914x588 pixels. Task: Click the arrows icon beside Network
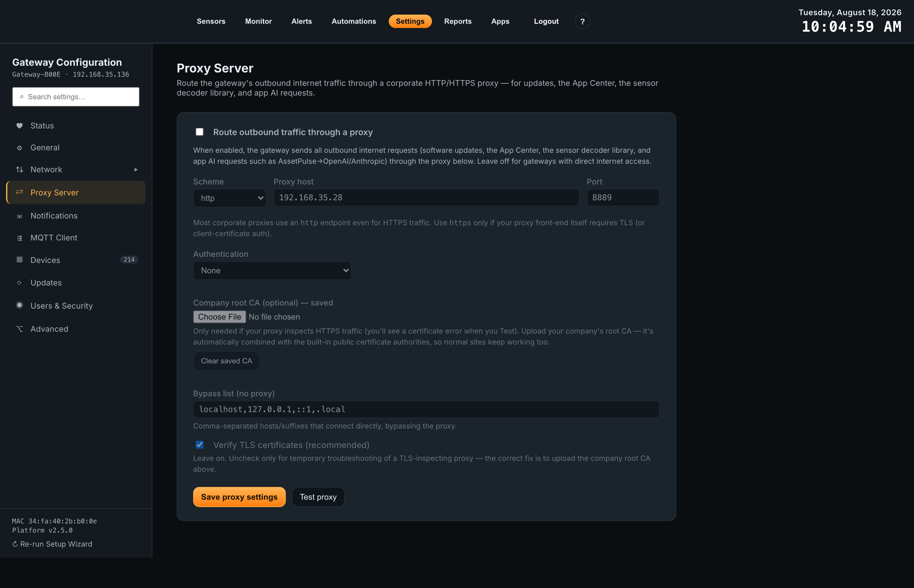(x=19, y=170)
